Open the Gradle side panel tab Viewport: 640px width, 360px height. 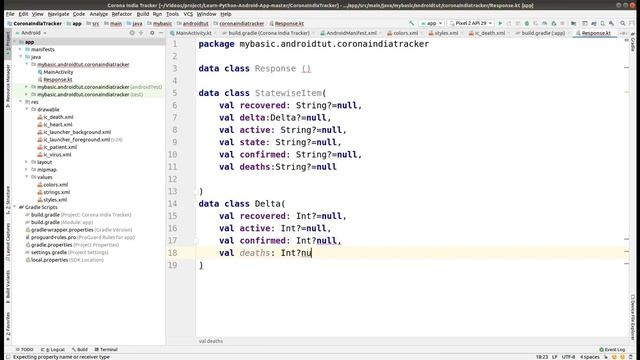(633, 43)
